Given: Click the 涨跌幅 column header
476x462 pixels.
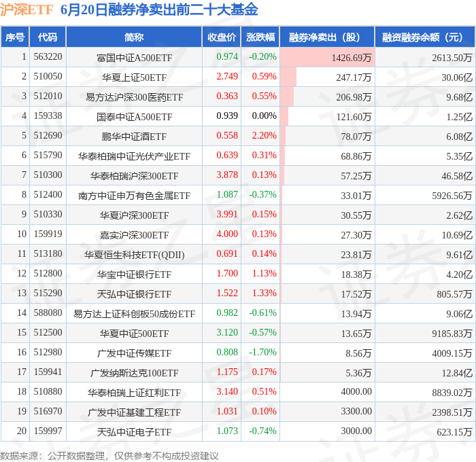Looking at the screenshot, I should 260,37.
